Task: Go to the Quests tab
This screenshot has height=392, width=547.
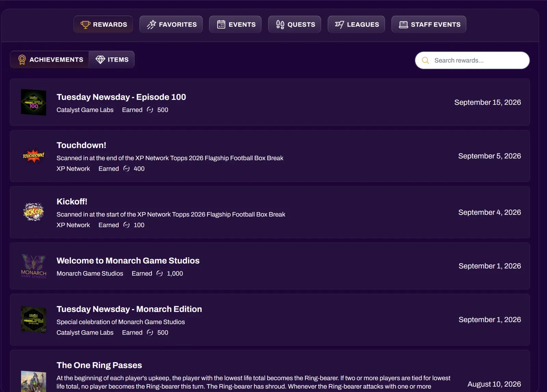Action: pos(295,24)
